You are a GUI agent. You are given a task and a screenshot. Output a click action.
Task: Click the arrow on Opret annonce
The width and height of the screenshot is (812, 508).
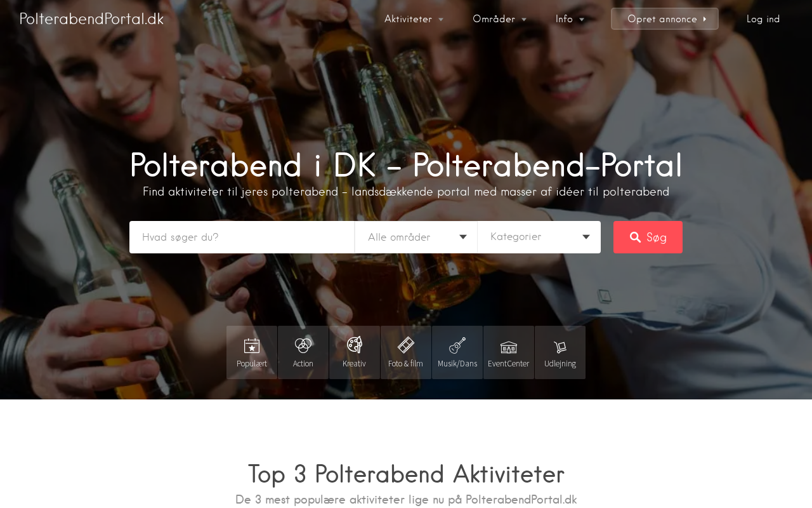click(x=705, y=19)
